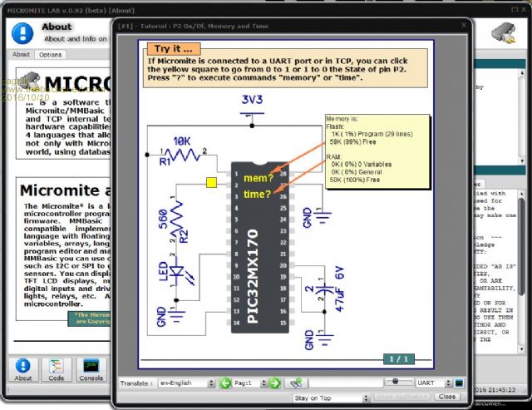This screenshot has height=410, width=532.
Task: Open the Pag:1 page selector dropdown
Action: 250,383
